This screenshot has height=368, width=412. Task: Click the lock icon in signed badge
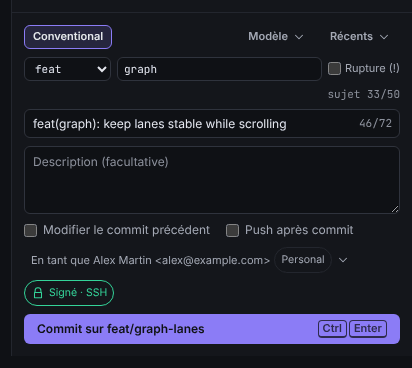(38, 293)
